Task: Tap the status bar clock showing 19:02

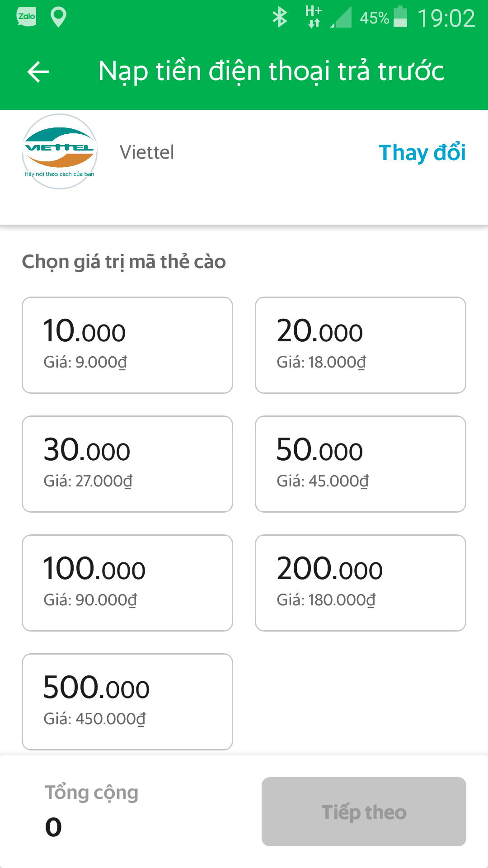Action: point(446,18)
